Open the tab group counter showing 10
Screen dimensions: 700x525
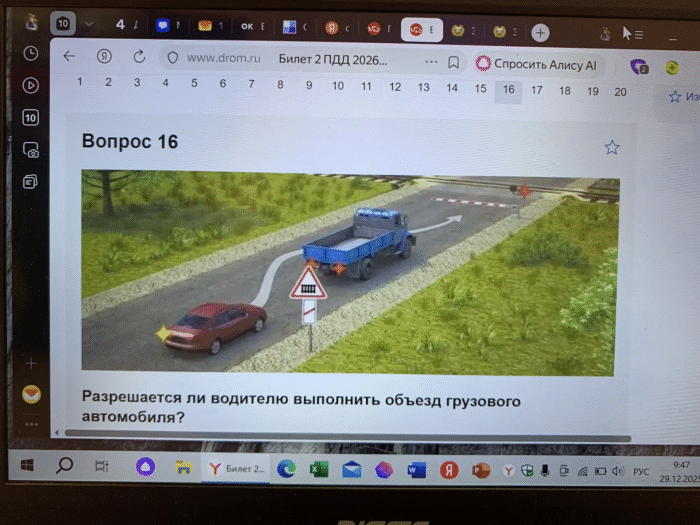(63, 24)
